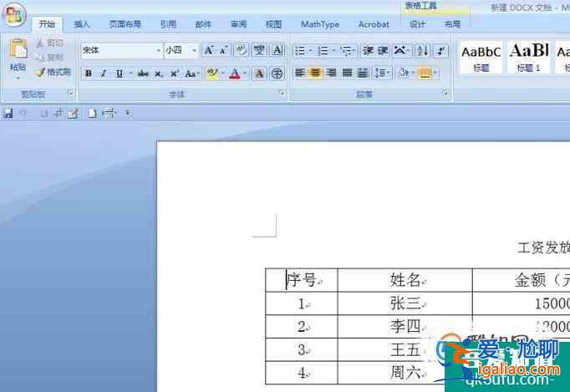Click Save in Quick Access Toolbar

(x=8, y=114)
